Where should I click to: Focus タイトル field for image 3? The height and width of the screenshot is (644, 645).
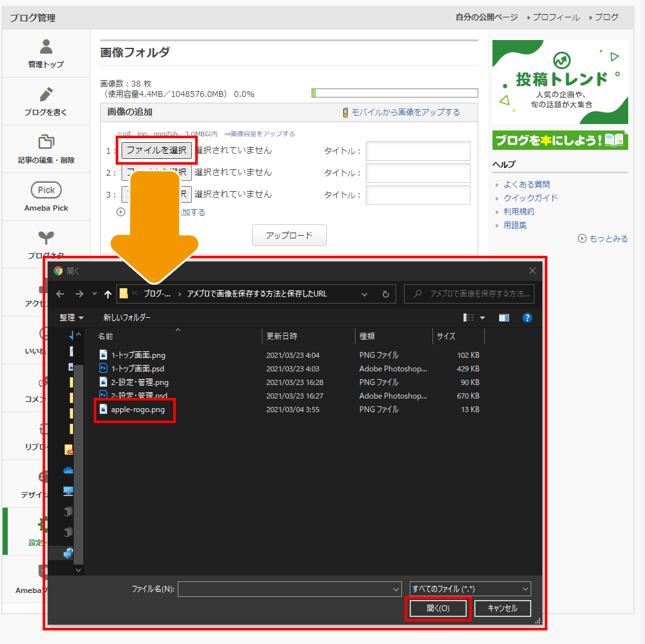[x=418, y=195]
